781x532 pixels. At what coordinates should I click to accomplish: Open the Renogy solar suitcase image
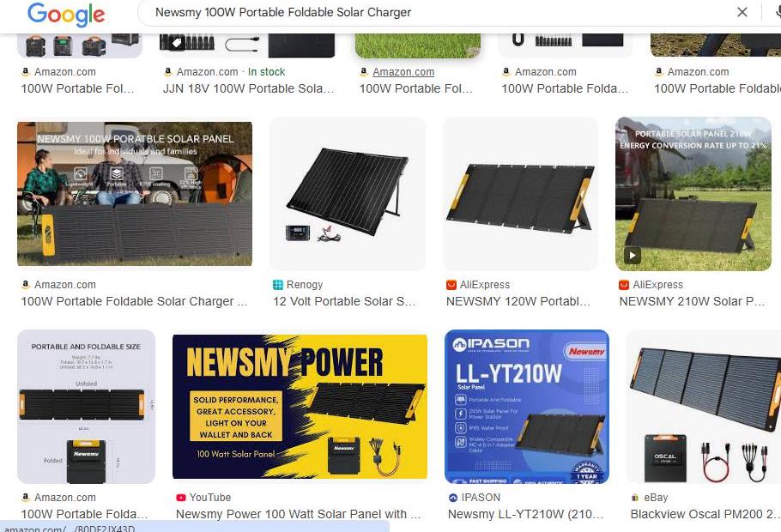tap(348, 194)
